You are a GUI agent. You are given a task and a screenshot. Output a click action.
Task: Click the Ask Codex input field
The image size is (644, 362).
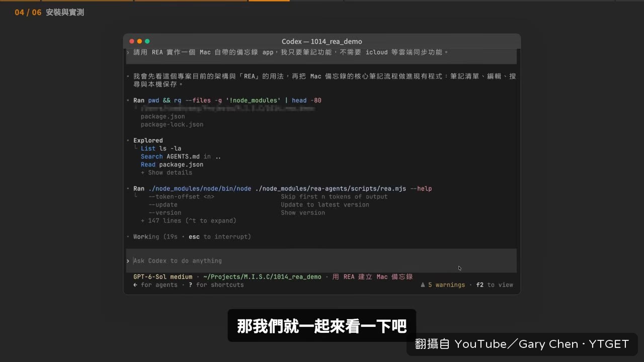321,260
